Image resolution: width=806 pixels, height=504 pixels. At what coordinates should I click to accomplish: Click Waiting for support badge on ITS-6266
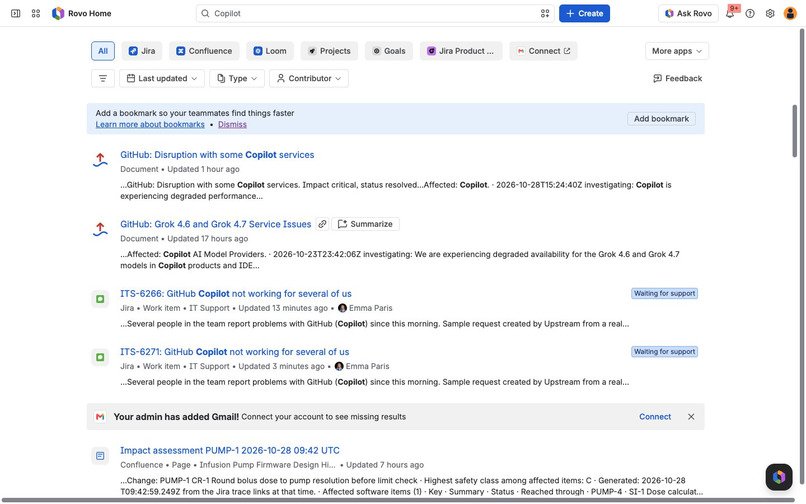pos(664,294)
